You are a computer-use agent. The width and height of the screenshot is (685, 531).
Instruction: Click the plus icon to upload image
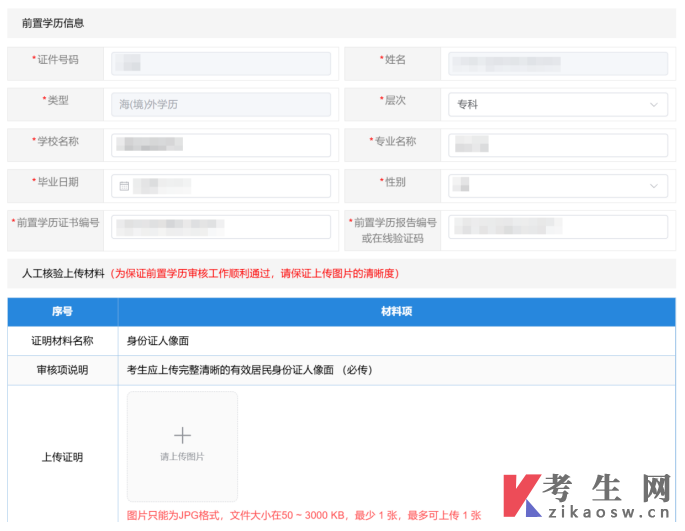[182, 435]
